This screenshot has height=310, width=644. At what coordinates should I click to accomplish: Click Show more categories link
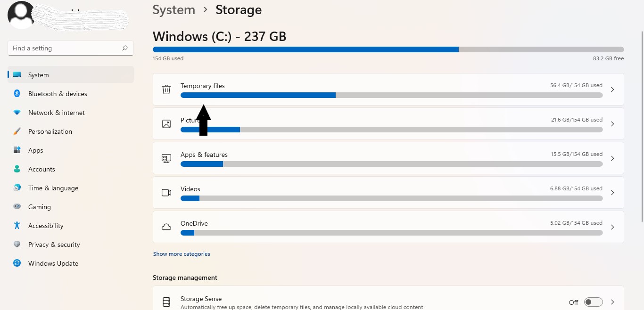tap(182, 254)
